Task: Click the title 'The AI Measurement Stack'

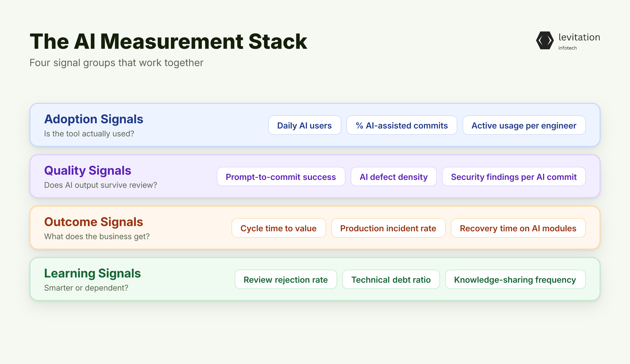Action: 168,41
